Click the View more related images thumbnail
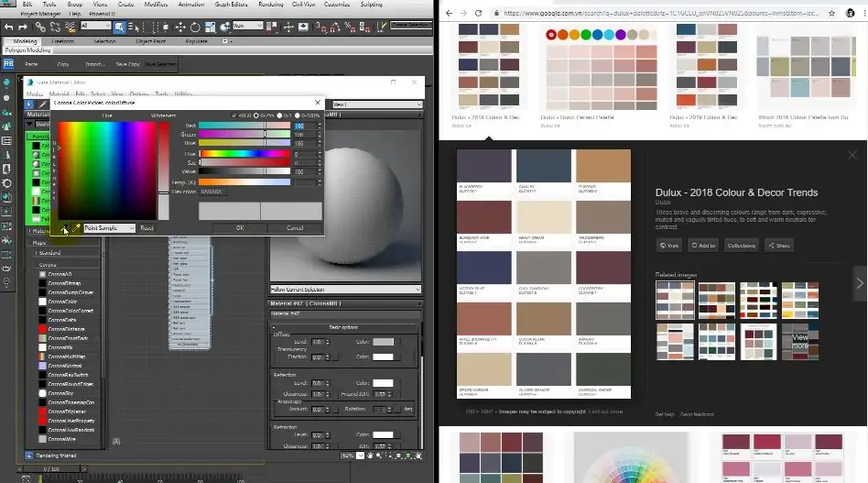This screenshot has width=868, height=483. 799,342
